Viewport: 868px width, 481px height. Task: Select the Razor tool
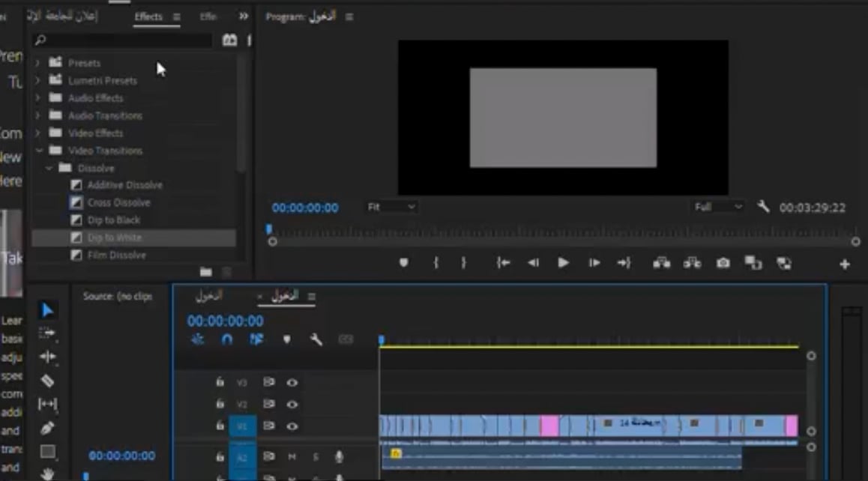coord(48,381)
